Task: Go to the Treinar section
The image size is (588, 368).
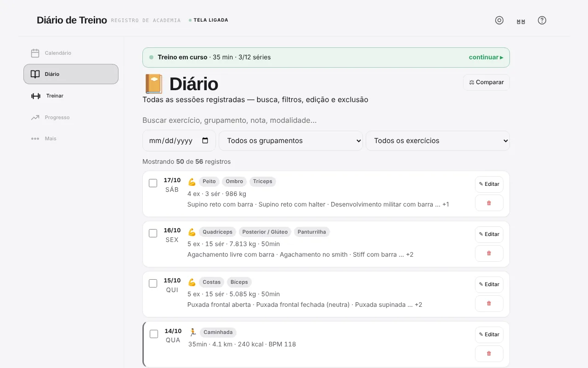Action: 71,96
